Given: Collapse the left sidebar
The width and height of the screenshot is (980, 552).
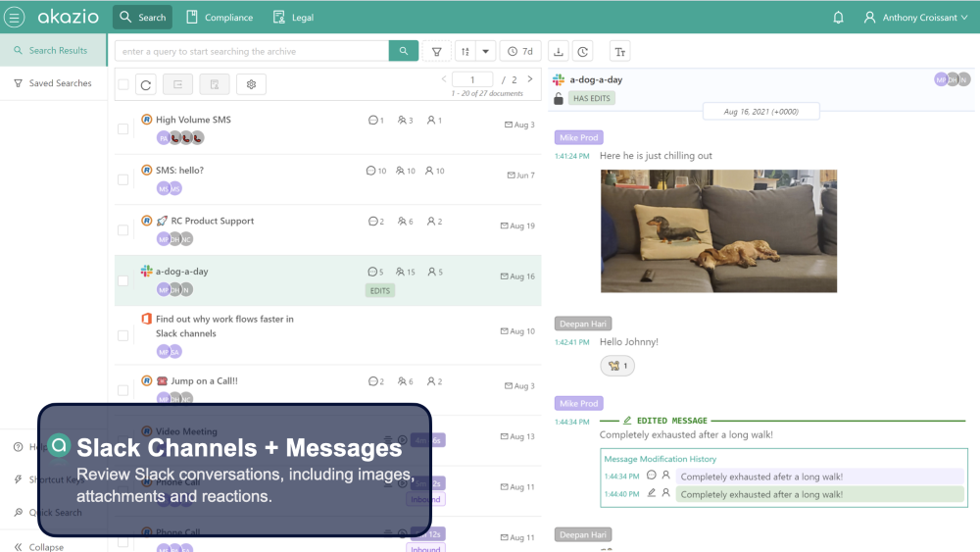Looking at the screenshot, I should 39,547.
